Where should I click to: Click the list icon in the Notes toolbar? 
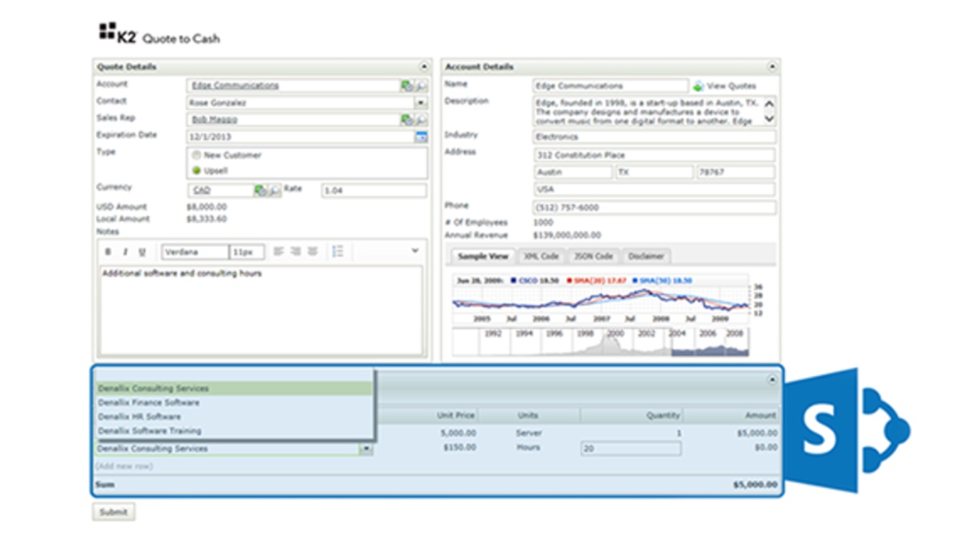338,251
